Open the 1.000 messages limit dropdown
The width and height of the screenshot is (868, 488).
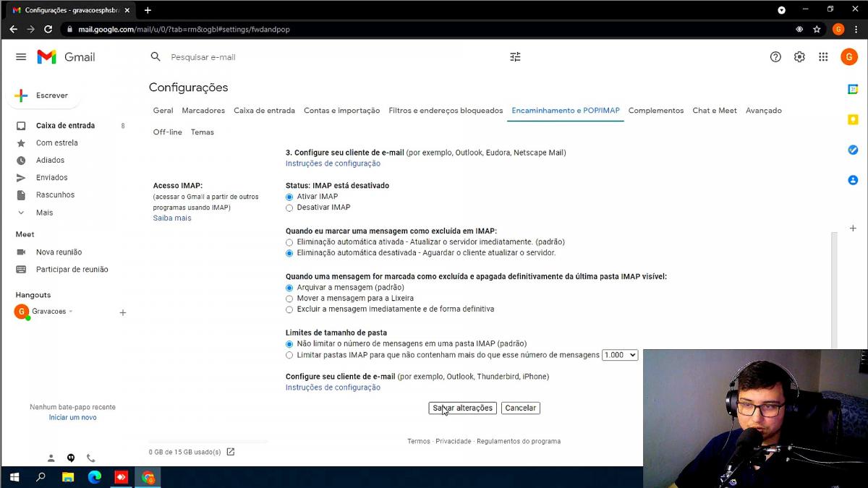(x=620, y=355)
